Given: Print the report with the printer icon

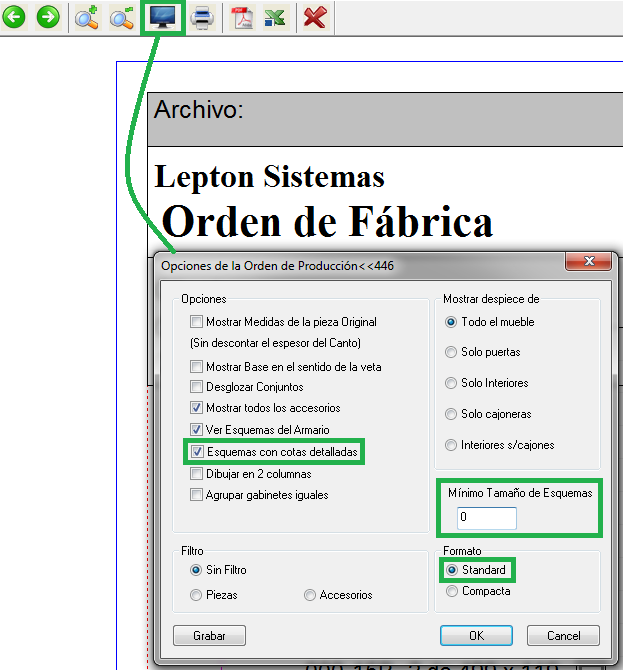Looking at the screenshot, I should click(202, 18).
